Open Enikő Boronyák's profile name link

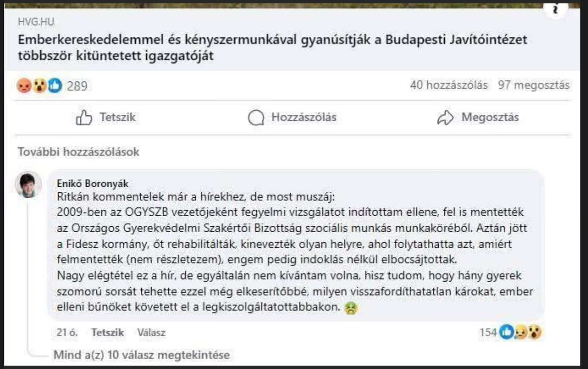[x=92, y=183]
